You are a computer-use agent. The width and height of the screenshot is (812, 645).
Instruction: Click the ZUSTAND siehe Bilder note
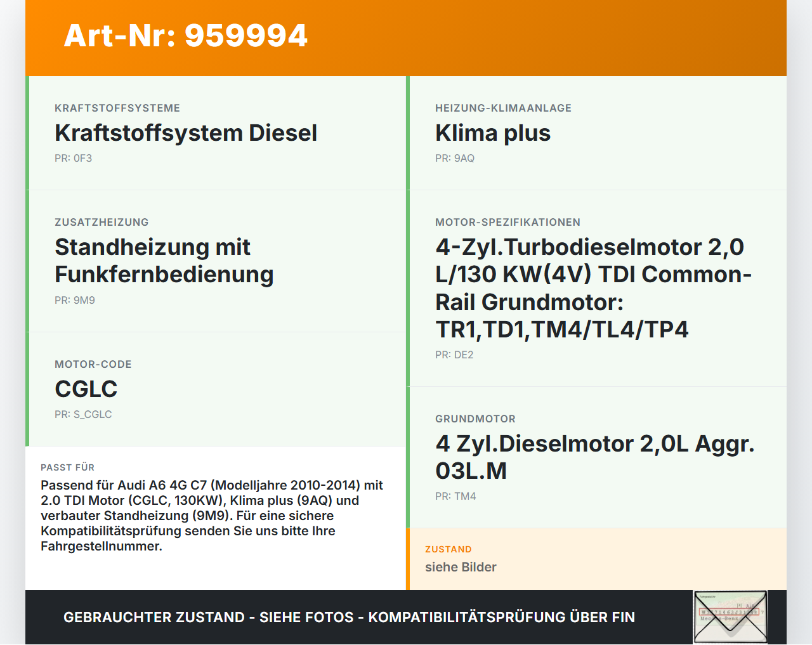(461, 567)
